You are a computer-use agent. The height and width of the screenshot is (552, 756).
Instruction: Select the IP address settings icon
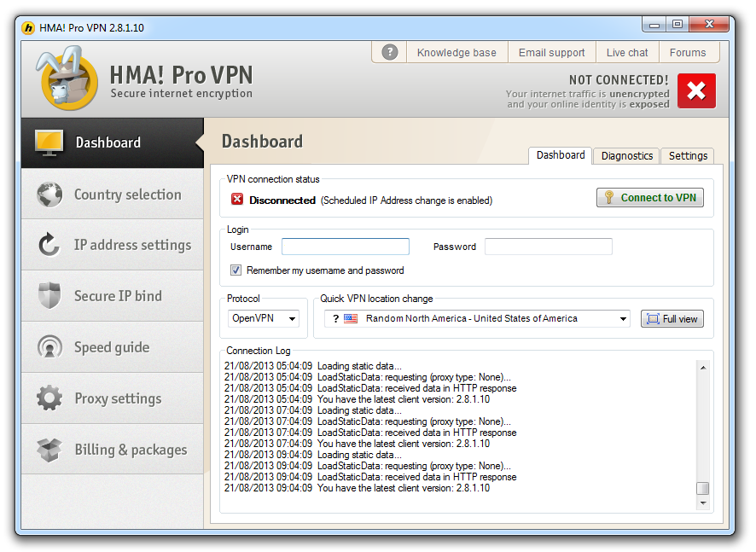pos(49,245)
